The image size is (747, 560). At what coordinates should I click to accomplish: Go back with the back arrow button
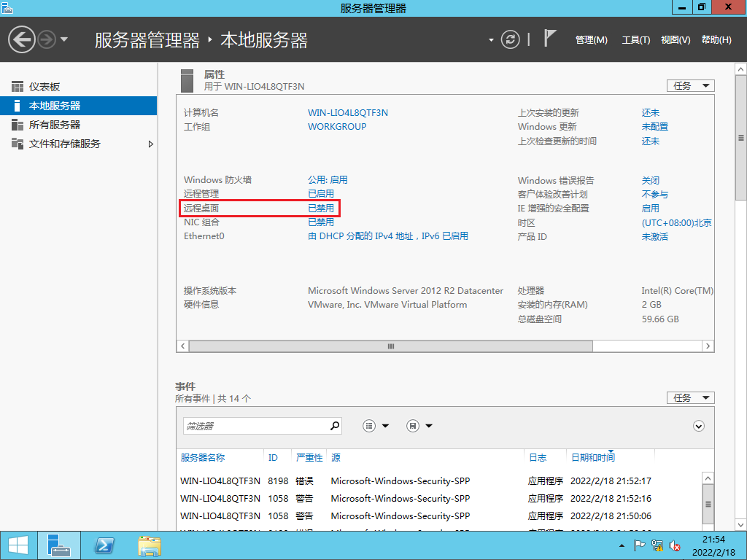tap(22, 39)
